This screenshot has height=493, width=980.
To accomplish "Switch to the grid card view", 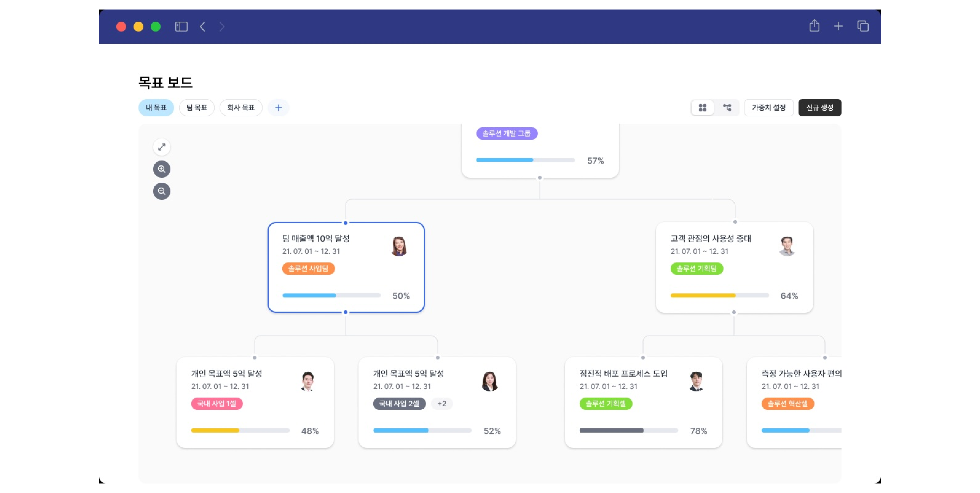I will click(702, 108).
